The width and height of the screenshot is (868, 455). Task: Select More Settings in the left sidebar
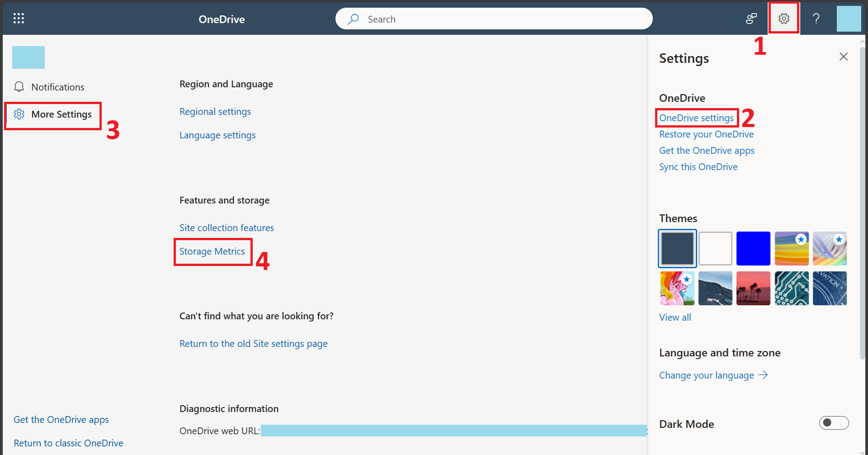pos(61,114)
